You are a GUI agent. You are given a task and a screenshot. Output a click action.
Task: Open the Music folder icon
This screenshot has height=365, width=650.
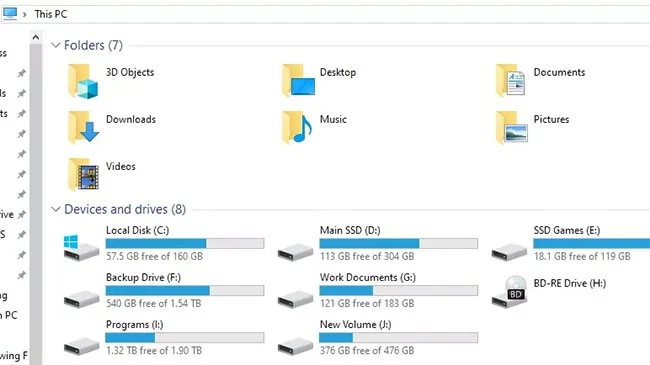pos(297,127)
